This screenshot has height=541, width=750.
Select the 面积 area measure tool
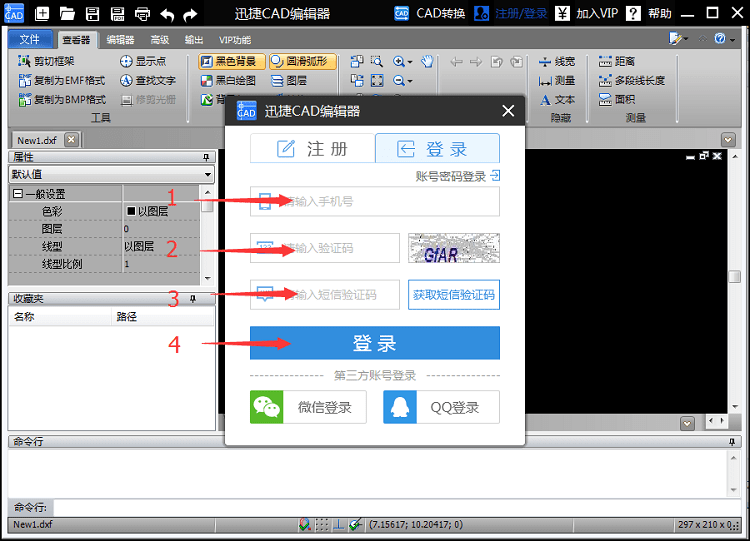[x=617, y=99]
